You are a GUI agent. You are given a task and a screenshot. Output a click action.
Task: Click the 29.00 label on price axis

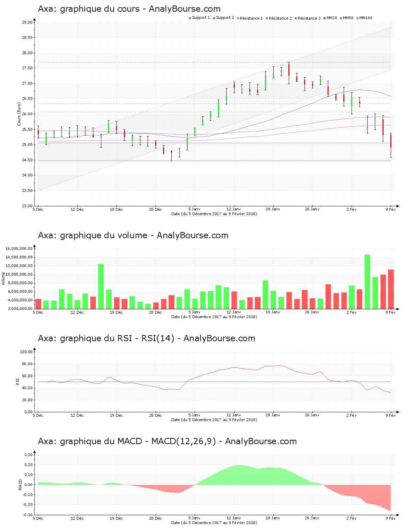[x=27, y=23]
